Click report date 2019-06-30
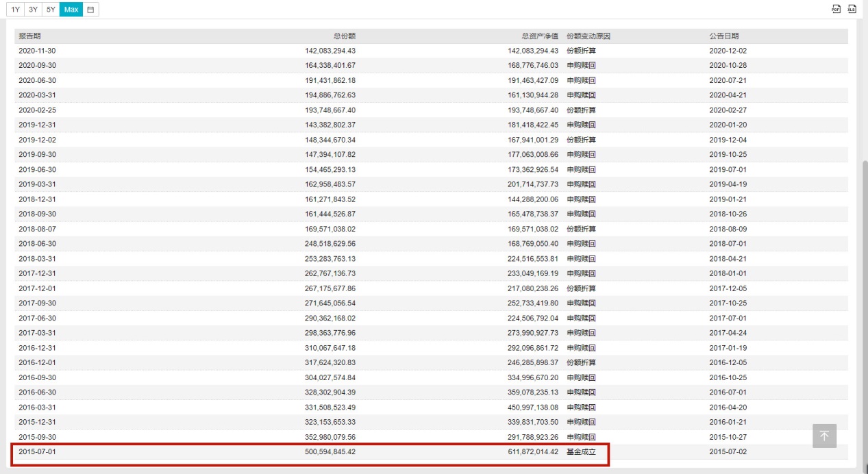Viewport: 868px width, 474px height. pos(37,169)
